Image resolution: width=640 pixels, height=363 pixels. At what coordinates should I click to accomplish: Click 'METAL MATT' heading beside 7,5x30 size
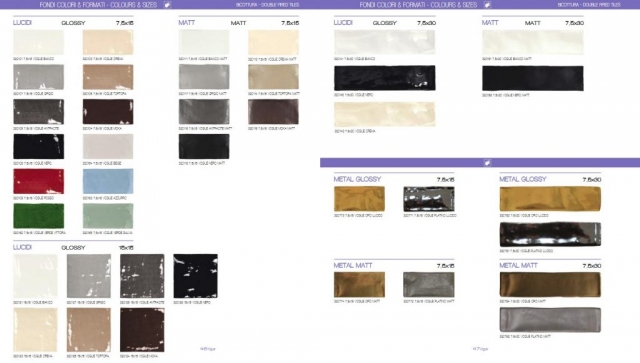pyautogui.click(x=519, y=265)
